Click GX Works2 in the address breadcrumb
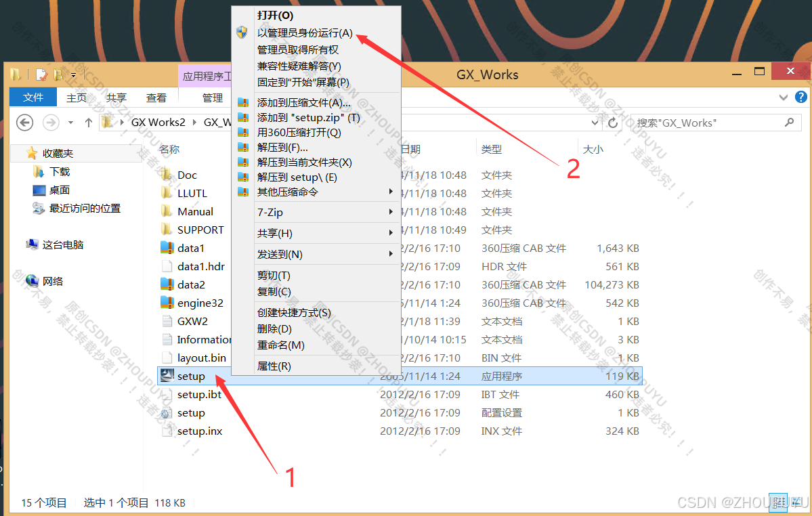 tap(158, 122)
